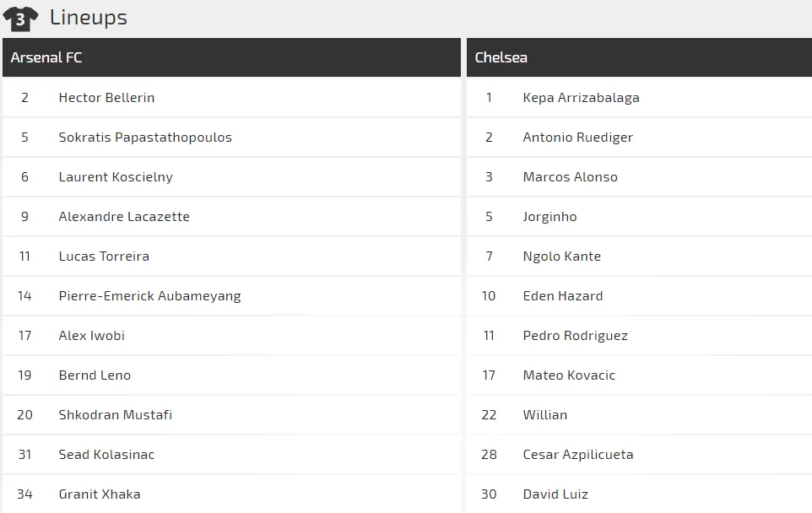Open Cesar Azpilicueta player link
The height and width of the screenshot is (513, 812).
pyautogui.click(x=577, y=455)
